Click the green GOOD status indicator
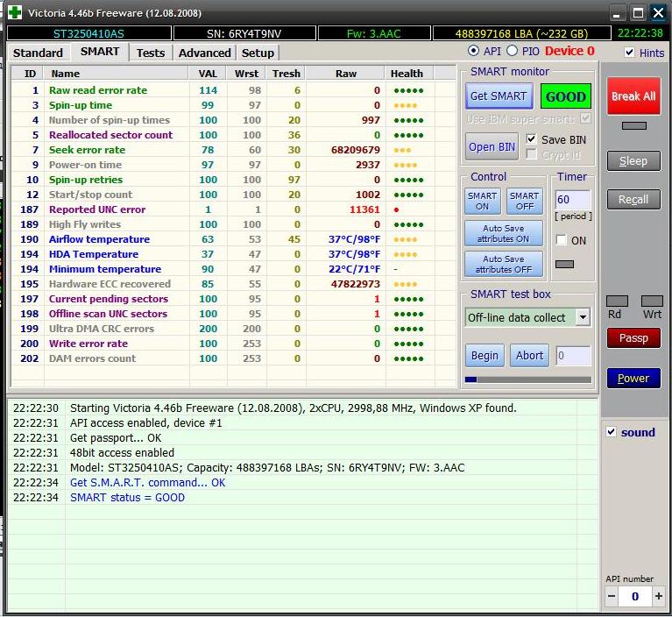Image resolution: width=672 pixels, height=617 pixels. tap(566, 96)
